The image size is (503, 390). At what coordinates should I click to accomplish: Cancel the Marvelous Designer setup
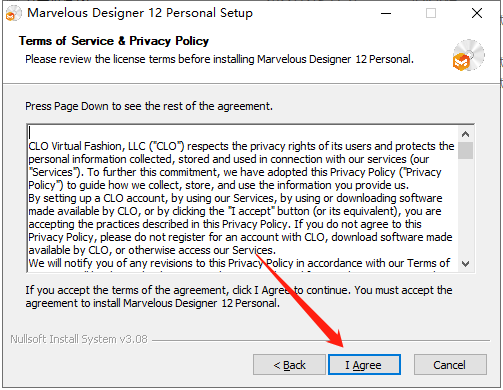[x=450, y=365]
